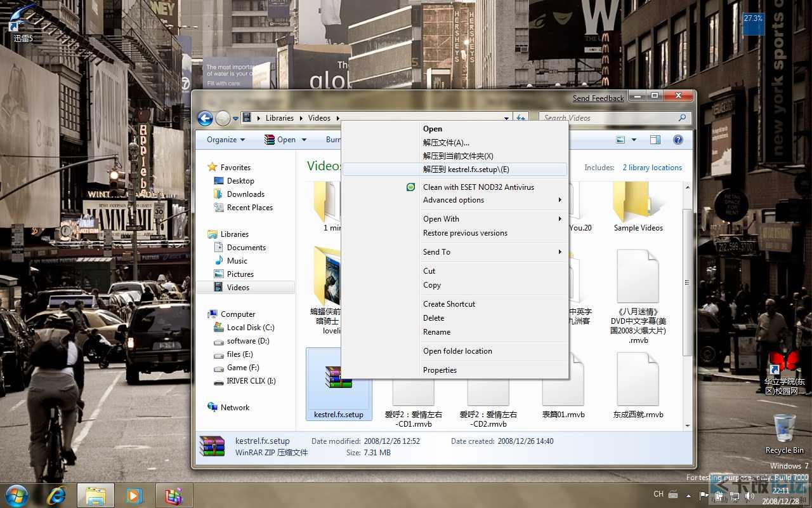Launch Internet Explorer from taskbar
The image size is (812, 508).
click(x=56, y=495)
